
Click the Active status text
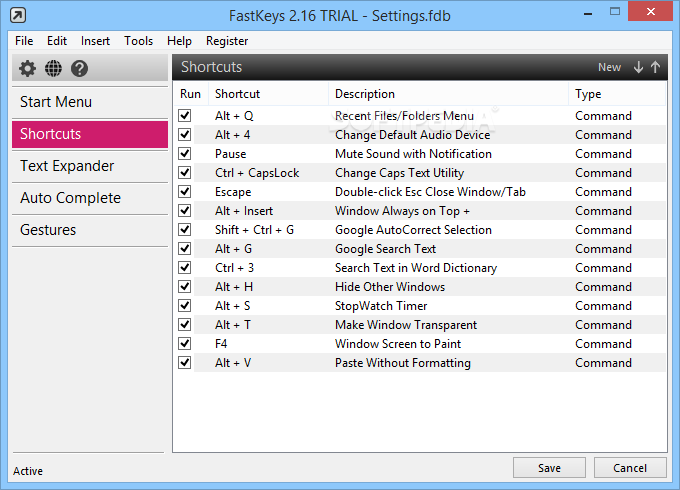pyautogui.click(x=28, y=471)
